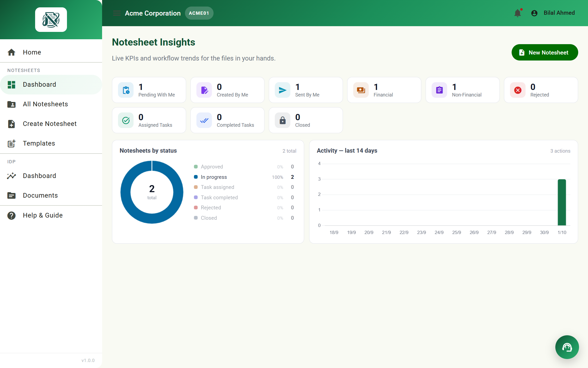Click the Task assigned legend entry
Image resolution: width=588 pixels, height=368 pixels.
244,187
